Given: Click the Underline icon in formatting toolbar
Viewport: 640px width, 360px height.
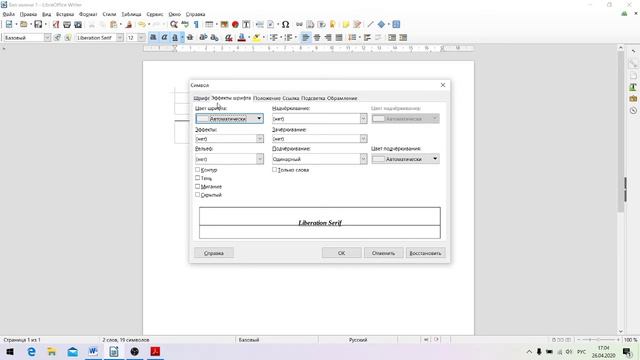Looking at the screenshot, I should (x=175, y=38).
